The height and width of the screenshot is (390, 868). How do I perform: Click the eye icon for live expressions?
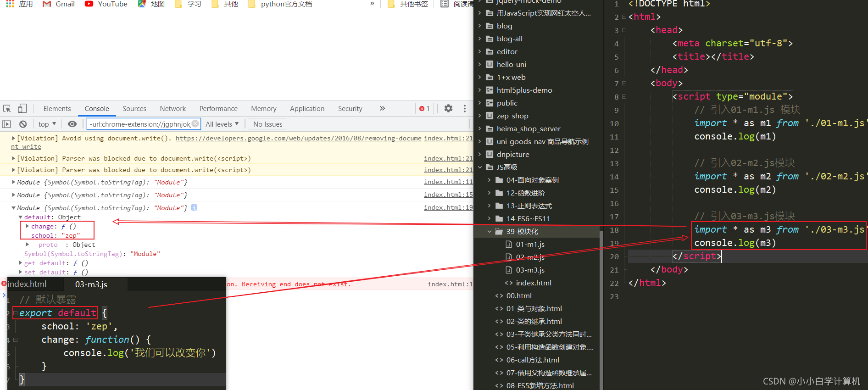pos(72,124)
